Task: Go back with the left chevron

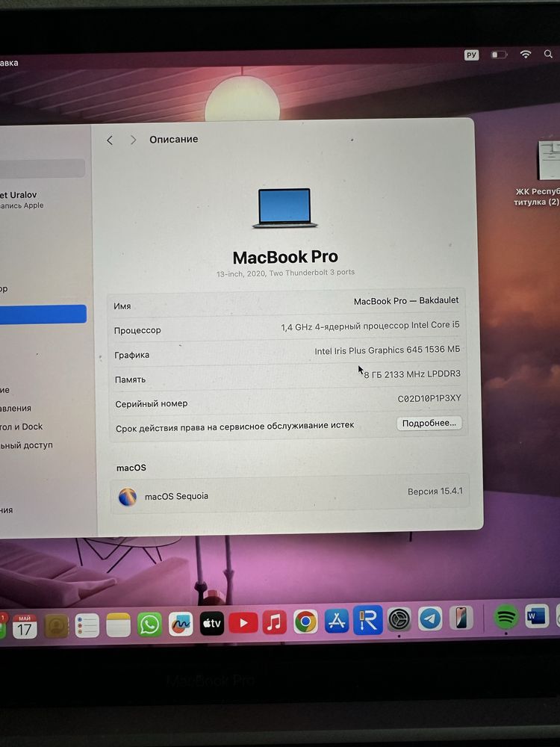Action: pyautogui.click(x=110, y=140)
